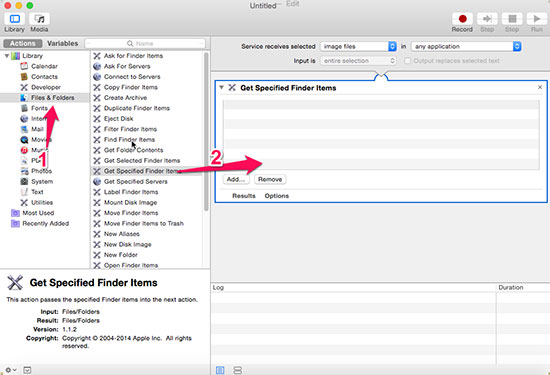Click the Name search field
550x375 pixels.
(x=145, y=43)
